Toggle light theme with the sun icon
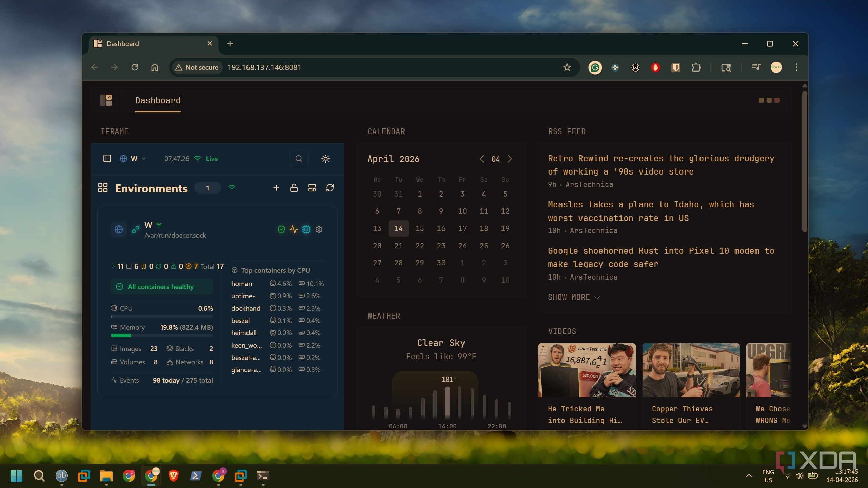Viewport: 868px width, 488px height. pos(325,158)
